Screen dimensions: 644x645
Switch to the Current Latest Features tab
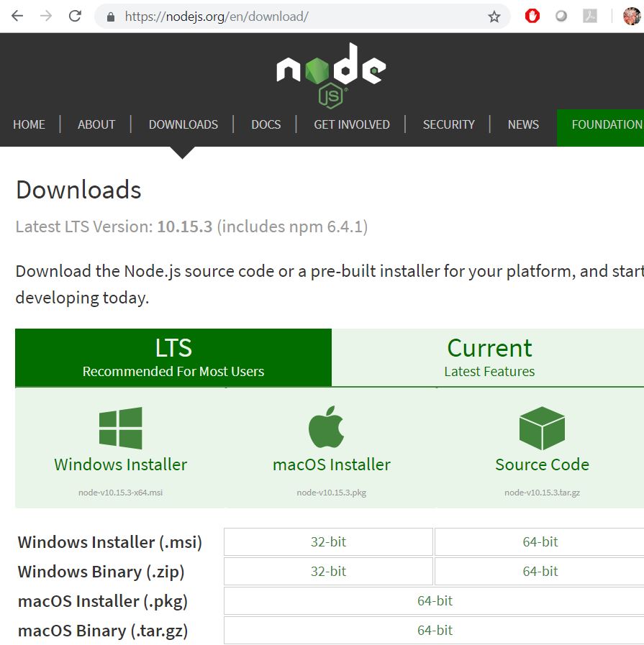pyautogui.click(x=489, y=357)
